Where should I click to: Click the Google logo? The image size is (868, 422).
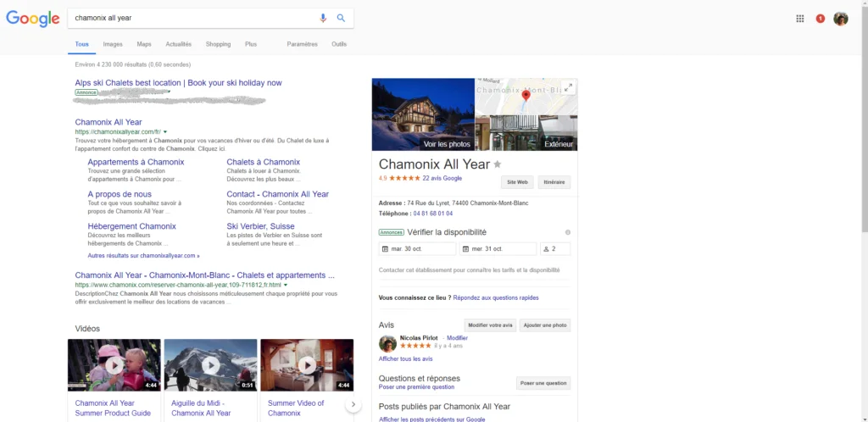coord(33,19)
